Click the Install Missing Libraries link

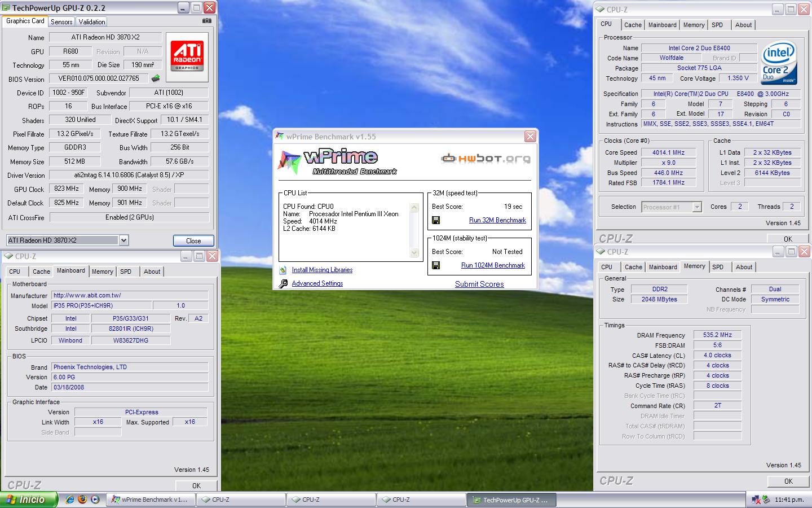coord(322,270)
